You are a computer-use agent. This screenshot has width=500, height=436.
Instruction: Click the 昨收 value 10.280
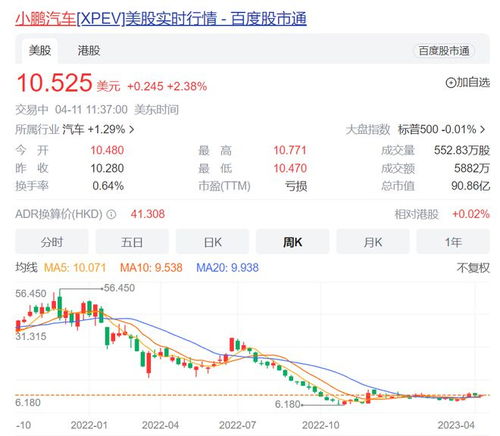[x=107, y=168]
